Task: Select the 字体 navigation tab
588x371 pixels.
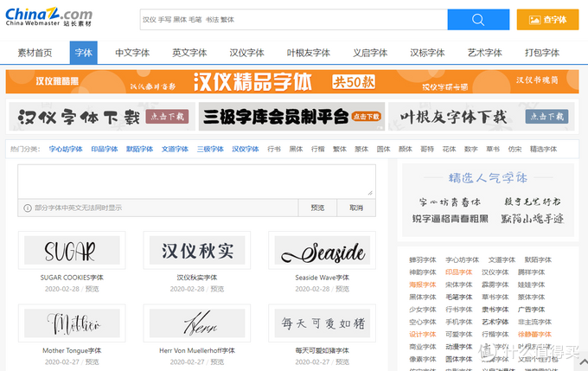Action: [x=84, y=53]
